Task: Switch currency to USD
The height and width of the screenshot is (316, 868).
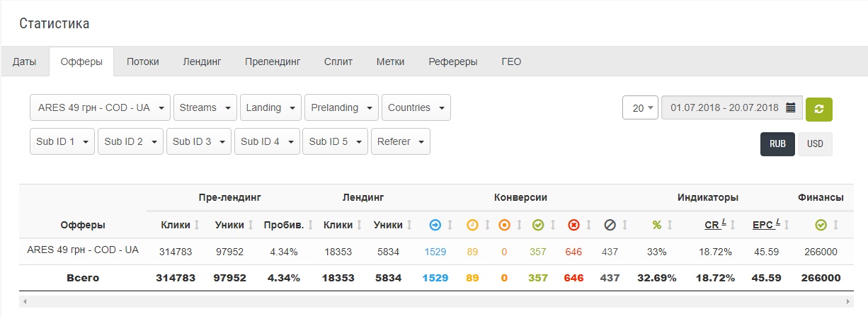Action: tap(815, 144)
